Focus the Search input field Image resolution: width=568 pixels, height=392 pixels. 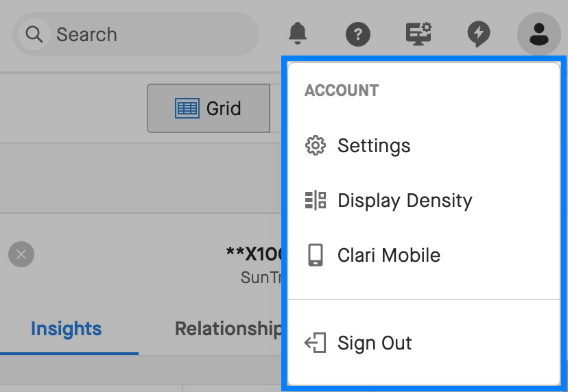(x=136, y=34)
